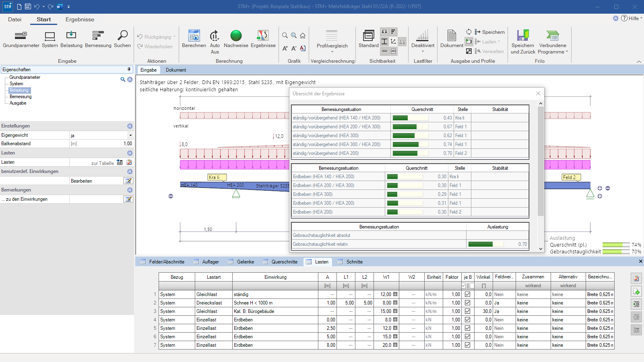Open the Ergebnisse graphic tool in the ribbon
Image resolution: width=644 pixels, height=362 pixels.
tap(263, 39)
